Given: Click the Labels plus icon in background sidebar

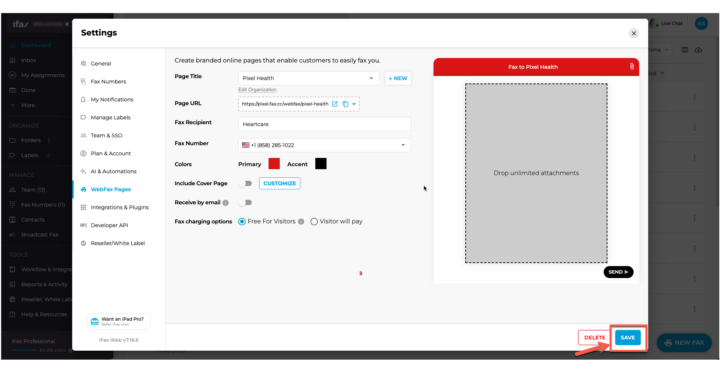Looking at the screenshot, I should pyautogui.click(x=48, y=155).
